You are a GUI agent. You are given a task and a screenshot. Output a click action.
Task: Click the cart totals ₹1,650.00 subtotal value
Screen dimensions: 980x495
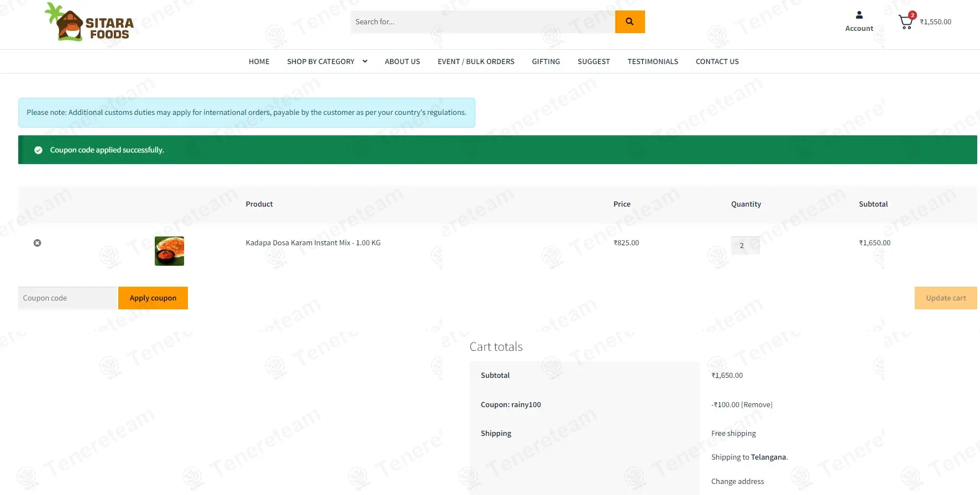pyautogui.click(x=727, y=375)
